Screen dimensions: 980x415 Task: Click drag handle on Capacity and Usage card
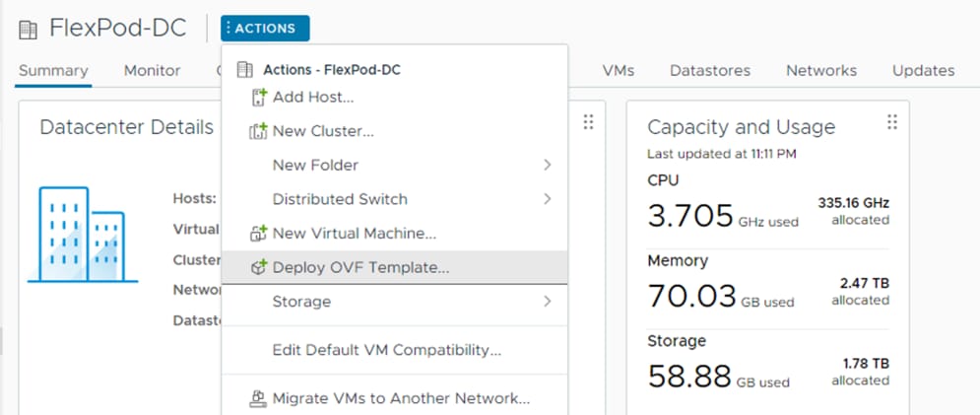pos(891,122)
